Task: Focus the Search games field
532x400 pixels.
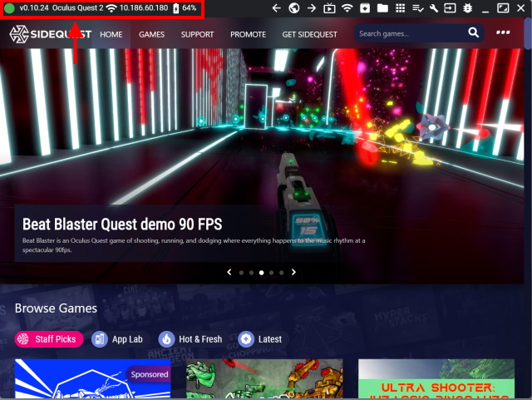Action: 419,33
